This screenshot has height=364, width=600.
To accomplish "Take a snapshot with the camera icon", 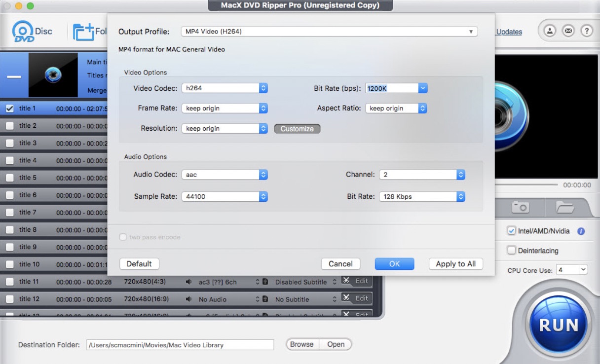I will pyautogui.click(x=521, y=207).
